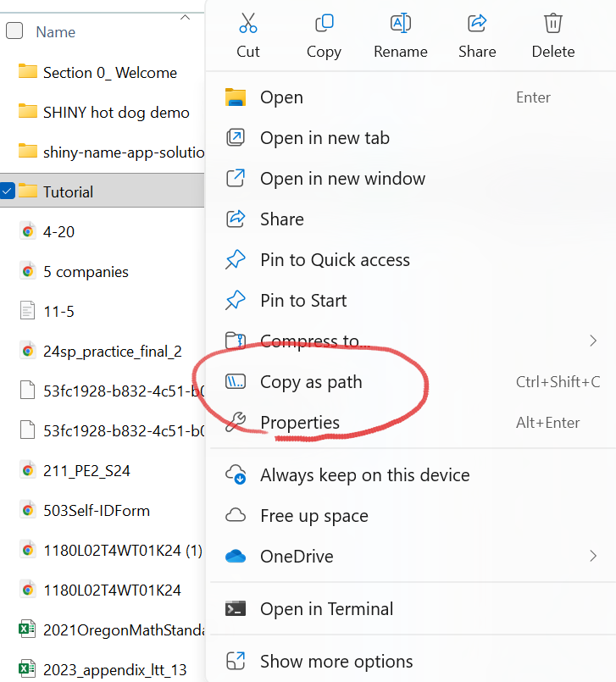Click the Name column header
The height and width of the screenshot is (682, 616).
[x=56, y=32]
